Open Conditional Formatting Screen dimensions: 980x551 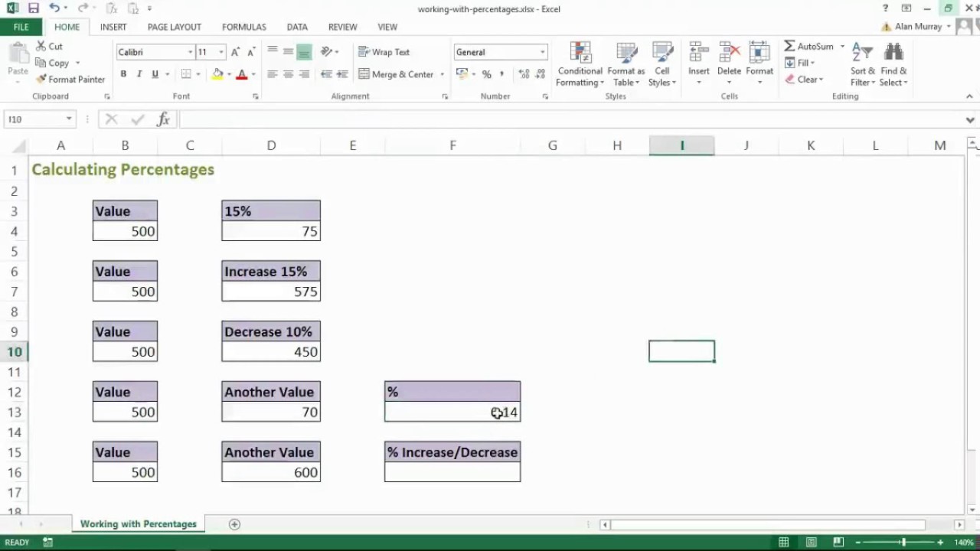click(580, 65)
